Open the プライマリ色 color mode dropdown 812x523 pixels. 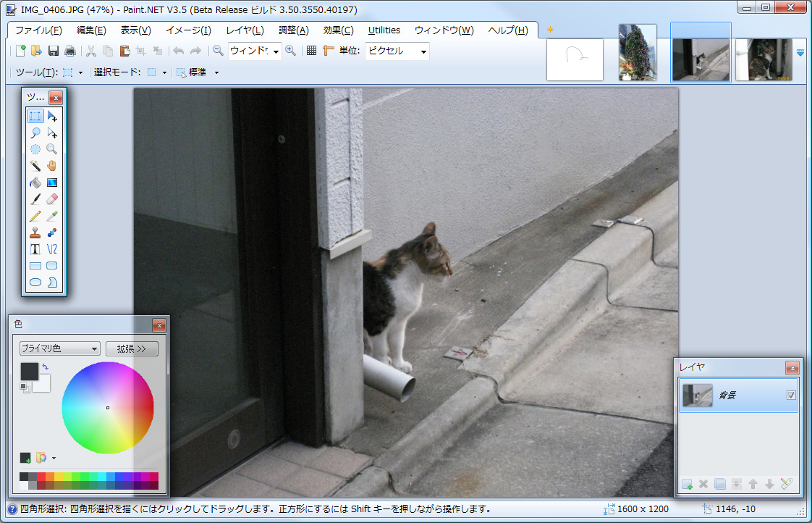(59, 348)
